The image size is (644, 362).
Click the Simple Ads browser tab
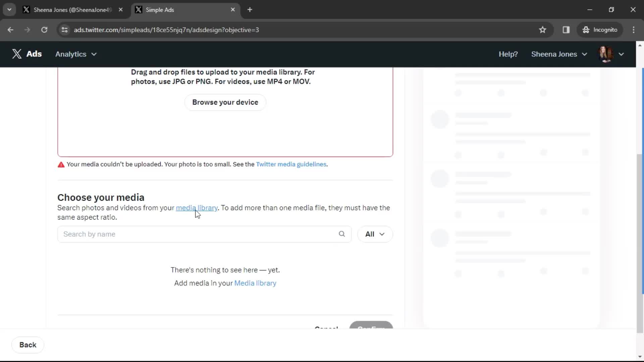183,10
